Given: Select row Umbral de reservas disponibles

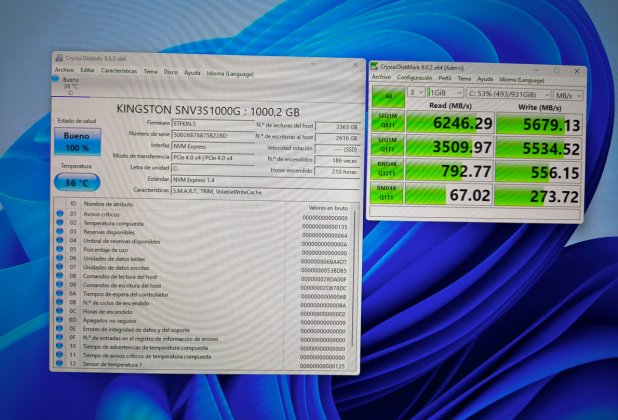Looking at the screenshot, I should pos(202,241).
